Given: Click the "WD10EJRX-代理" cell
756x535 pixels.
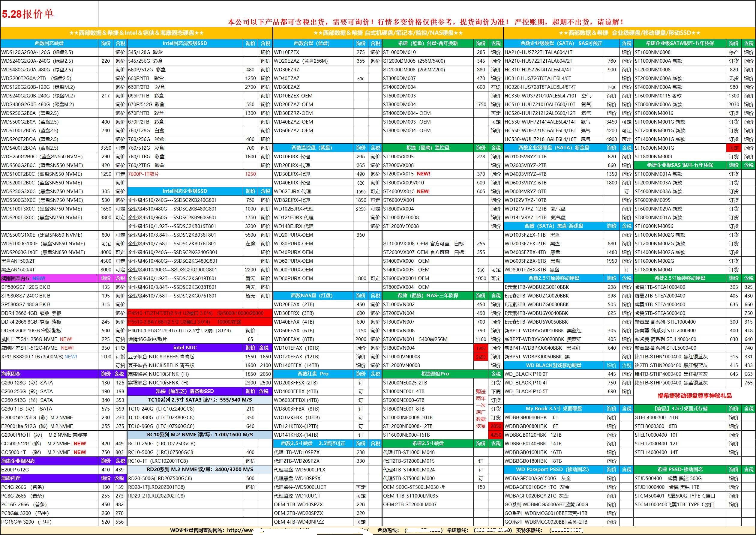Looking at the screenshot, I should pos(313,157).
